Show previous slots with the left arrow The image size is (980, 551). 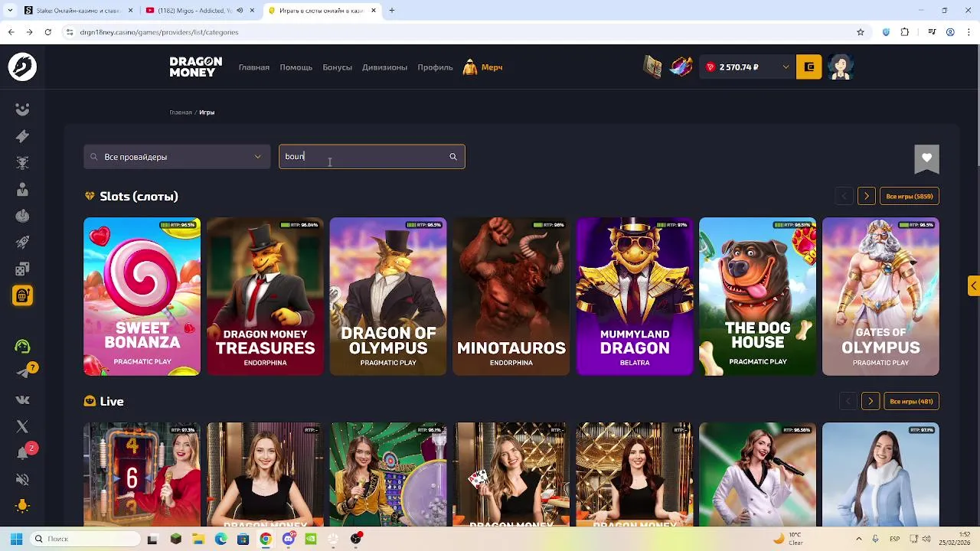844,197
